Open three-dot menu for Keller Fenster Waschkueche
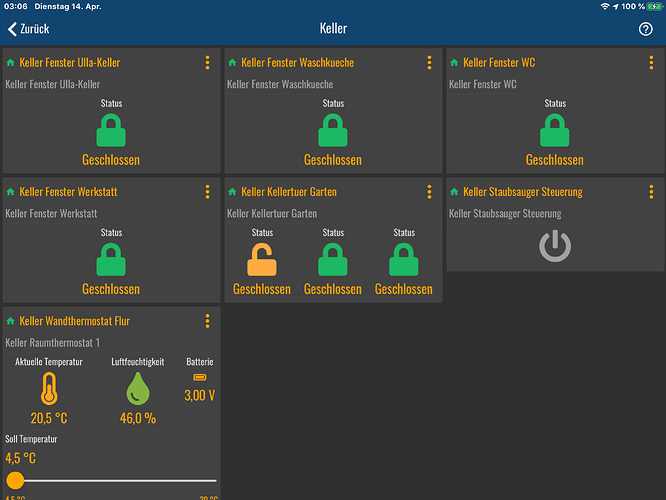666x500 pixels. 429,63
